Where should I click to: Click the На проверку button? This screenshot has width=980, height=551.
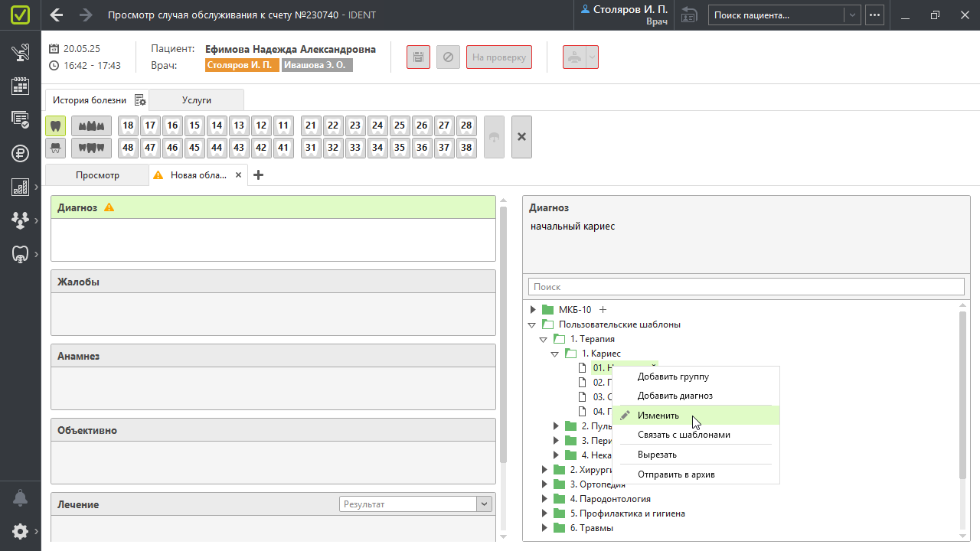point(499,57)
